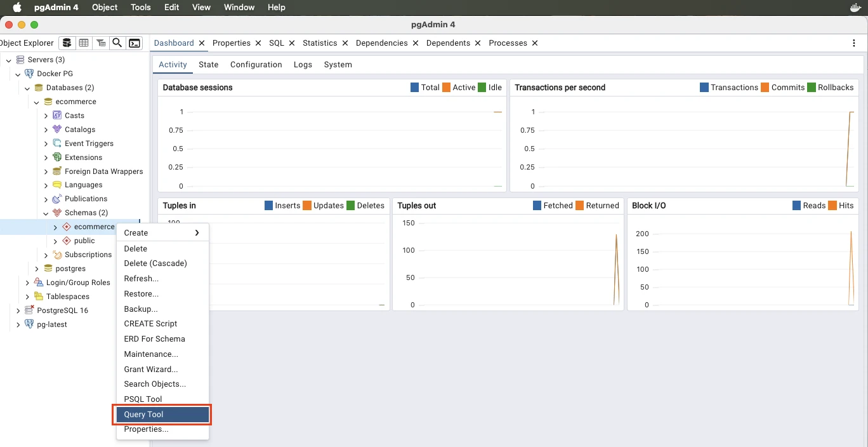Image resolution: width=868 pixels, height=447 pixels.
Task: Click the green Deletes legend swatch
Action: click(351, 206)
